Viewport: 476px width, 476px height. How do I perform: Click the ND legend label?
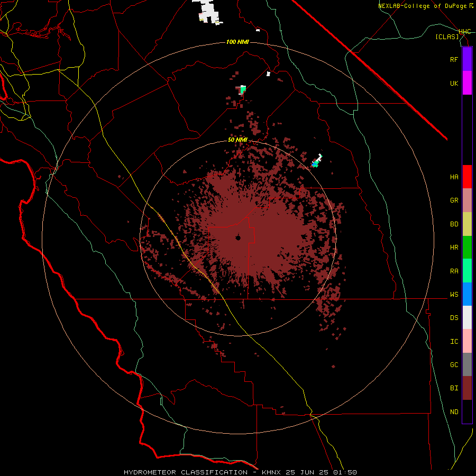point(454,412)
